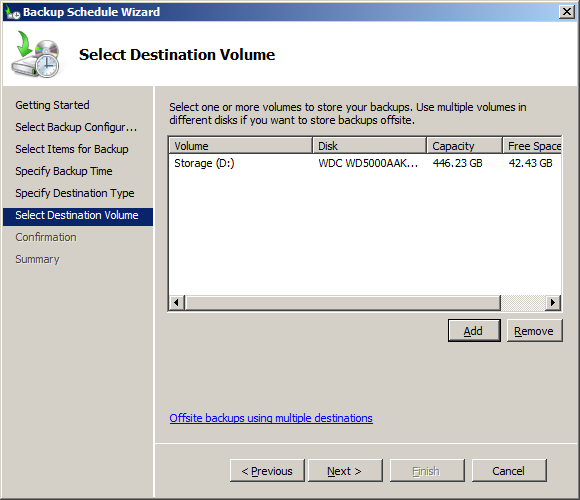Proceed with the Next button
Viewport: 580px width, 500px height.
(345, 471)
